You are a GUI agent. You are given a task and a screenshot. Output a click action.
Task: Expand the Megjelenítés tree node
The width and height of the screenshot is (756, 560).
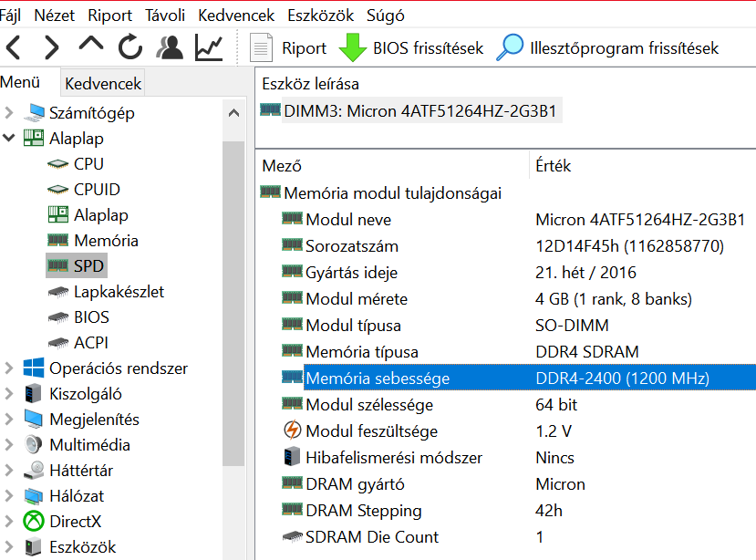tap(9, 420)
